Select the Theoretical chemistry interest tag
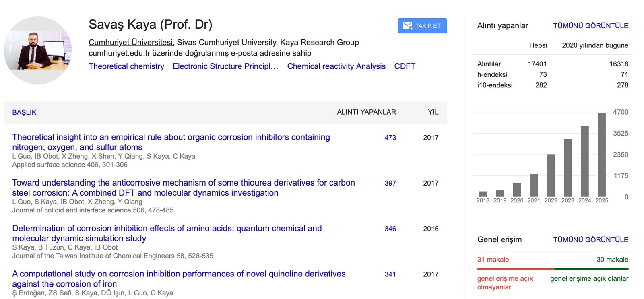Screen dimensions: 644x299 coord(126,66)
